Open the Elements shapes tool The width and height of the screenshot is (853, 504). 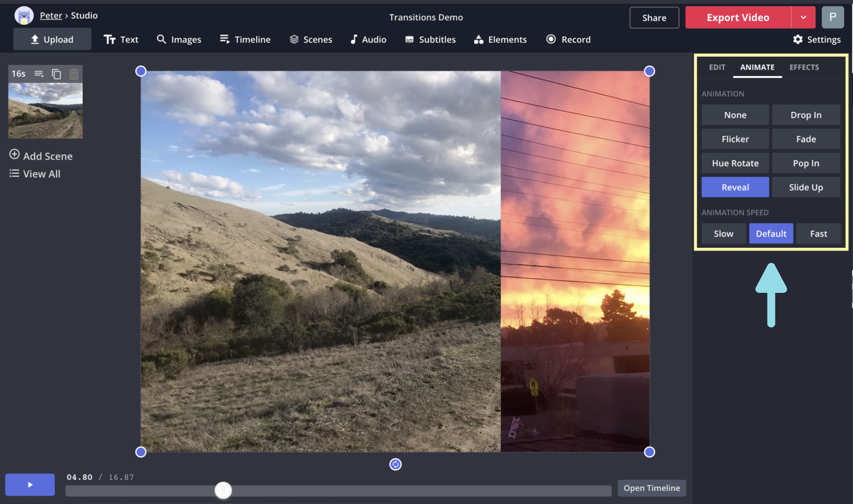pyautogui.click(x=500, y=39)
